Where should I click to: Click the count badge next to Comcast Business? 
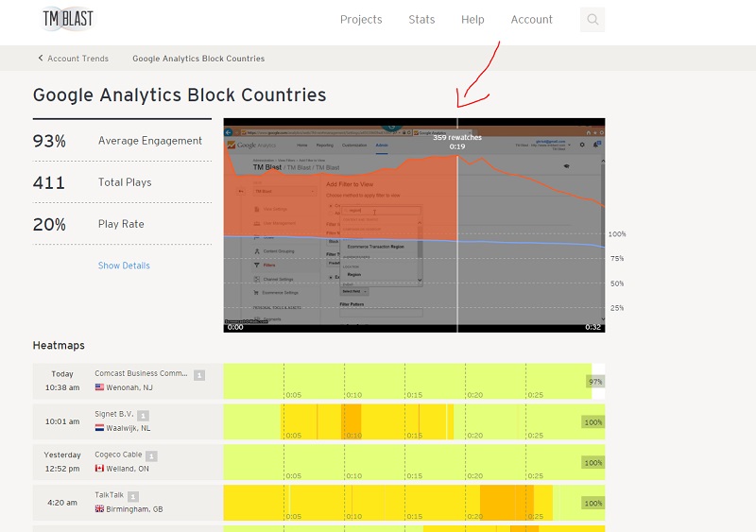click(199, 375)
